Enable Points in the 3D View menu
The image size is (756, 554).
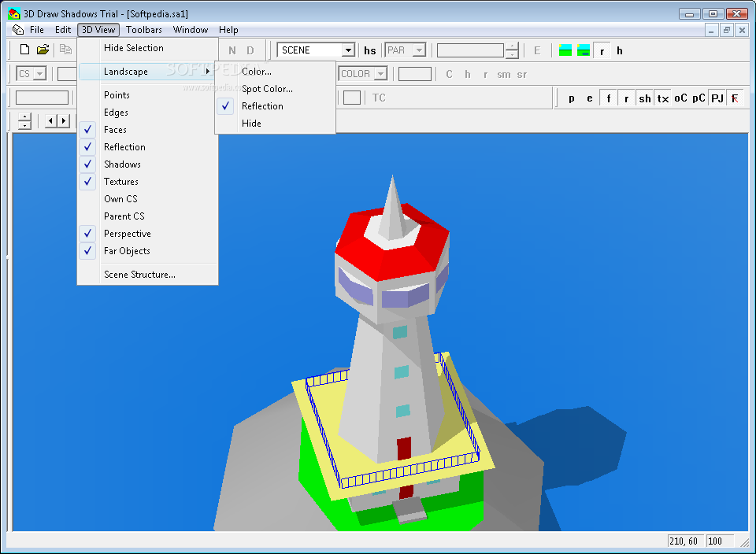coord(147,95)
